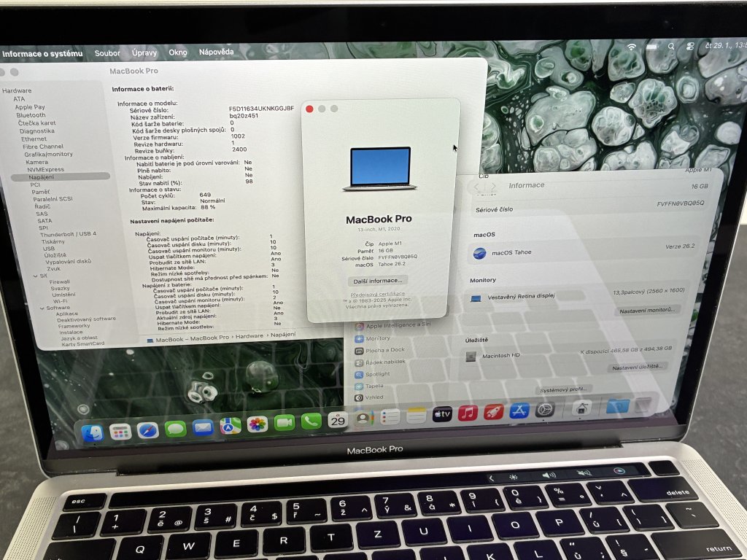The height and width of the screenshot is (560, 747).
Task: Select Apple Pay in the Hardware list
Action: pyautogui.click(x=29, y=107)
